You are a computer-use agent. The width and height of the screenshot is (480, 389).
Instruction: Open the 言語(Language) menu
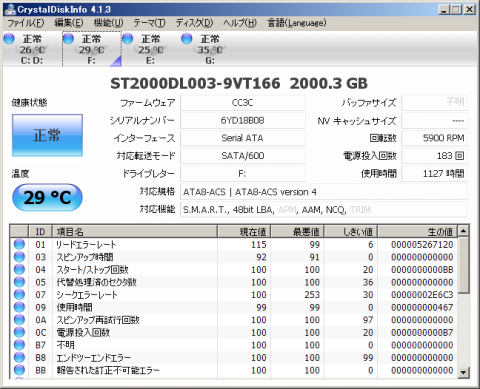(297, 23)
